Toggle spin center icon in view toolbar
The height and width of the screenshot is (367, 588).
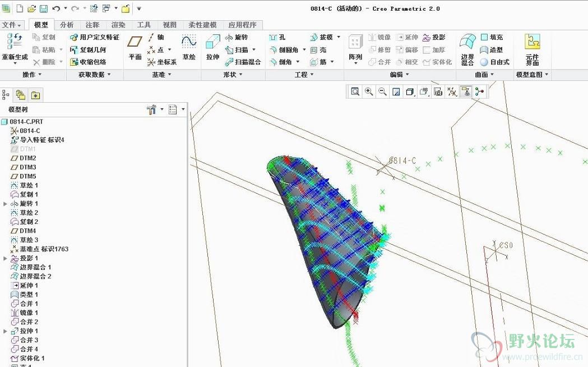(479, 91)
